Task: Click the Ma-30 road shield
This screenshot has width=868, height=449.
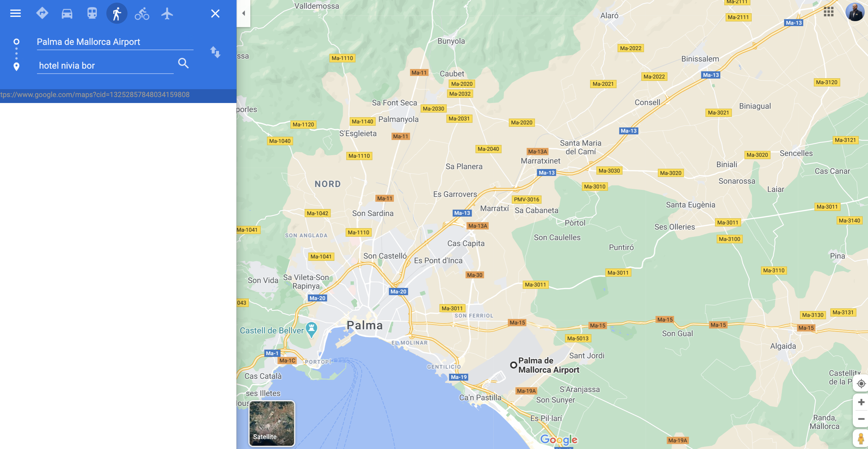Action: [474, 275]
